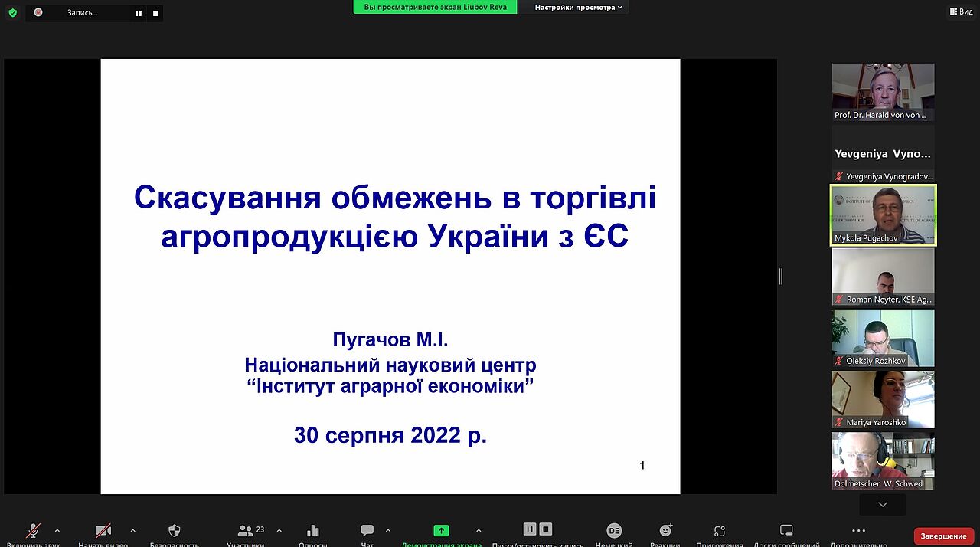Viewport: 980px width, 547px height.
Task: Open the view settings dropdown at the top
Action: click(x=578, y=8)
